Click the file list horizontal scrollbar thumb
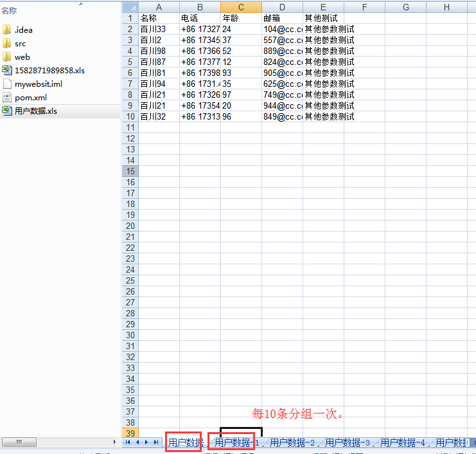 point(19,442)
